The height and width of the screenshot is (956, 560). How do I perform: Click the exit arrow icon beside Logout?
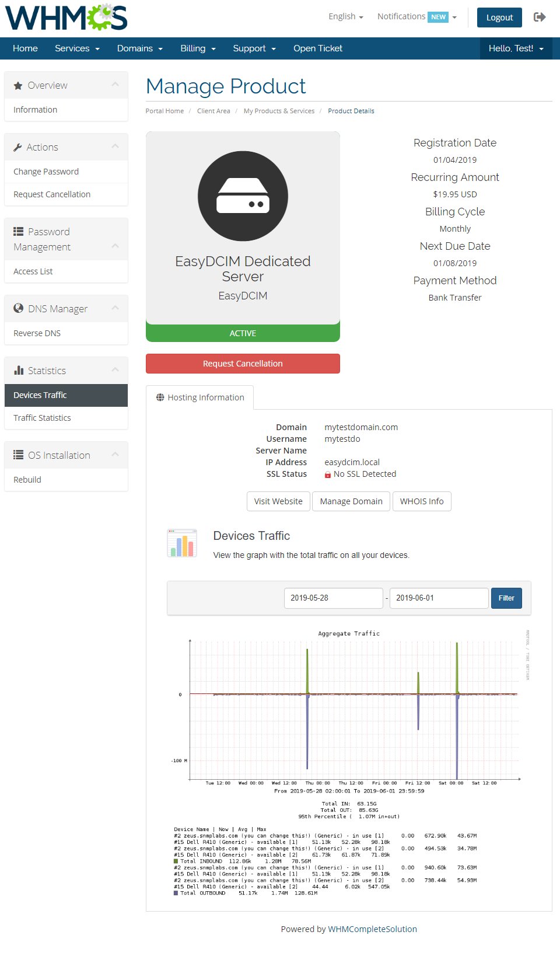(540, 17)
